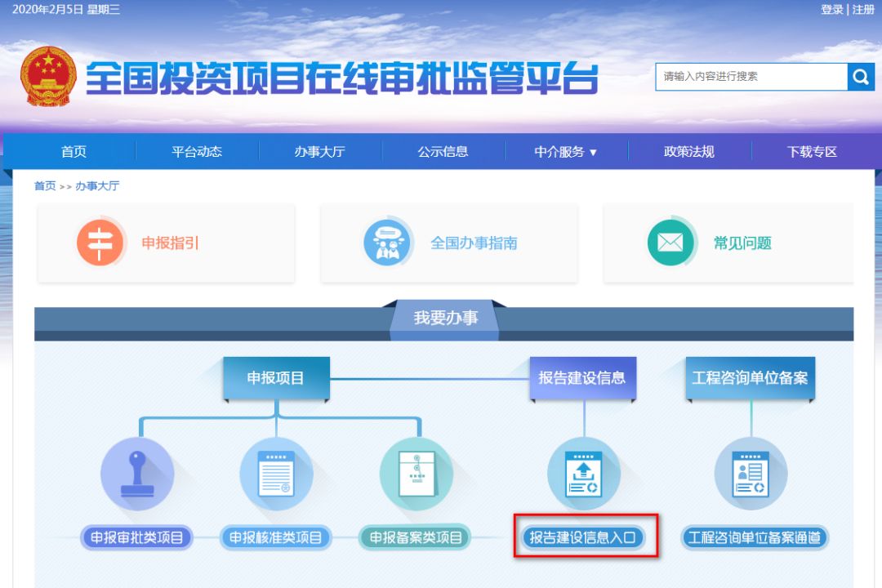The height and width of the screenshot is (588, 882).
Task: Expand the 中介服务 dropdown menu
Action: tap(566, 152)
